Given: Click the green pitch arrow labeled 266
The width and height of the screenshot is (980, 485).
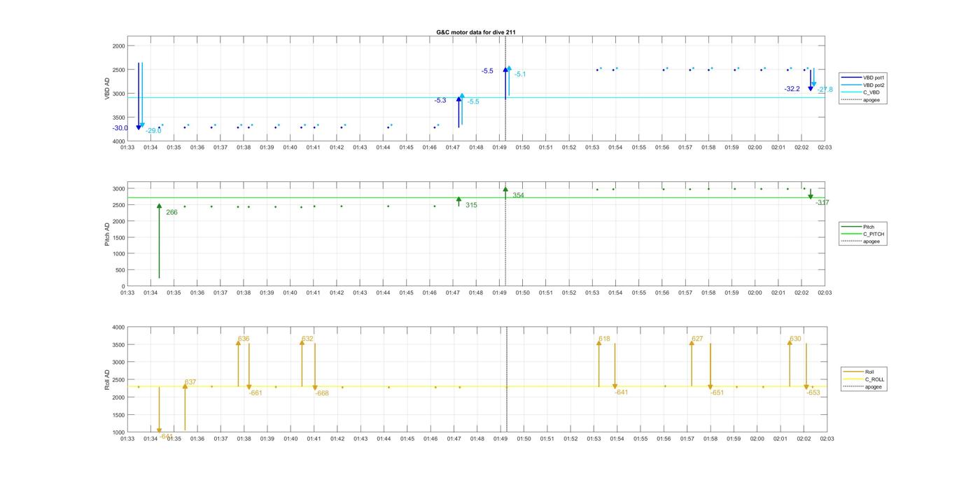Looking at the screenshot, I should click(160, 241).
